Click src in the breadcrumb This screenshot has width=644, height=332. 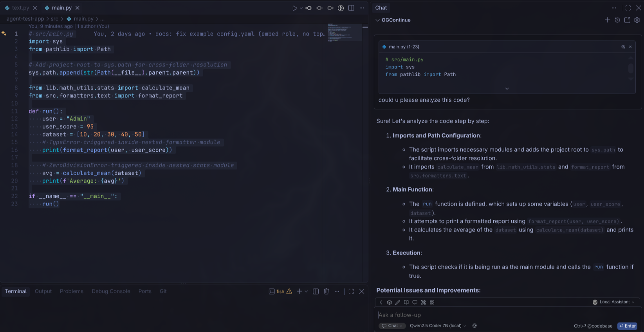[54, 19]
